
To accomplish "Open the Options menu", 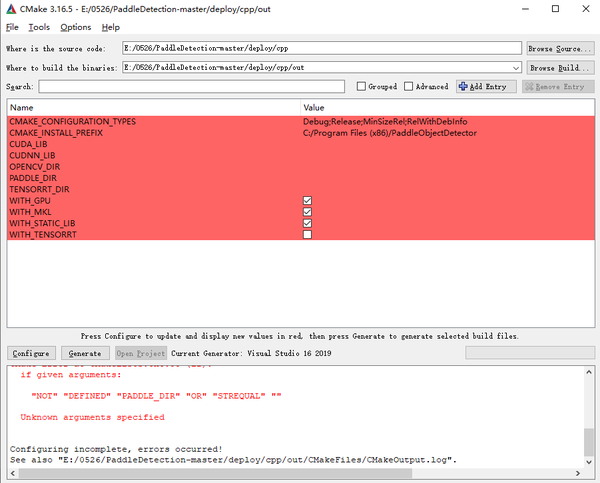I will click(76, 27).
